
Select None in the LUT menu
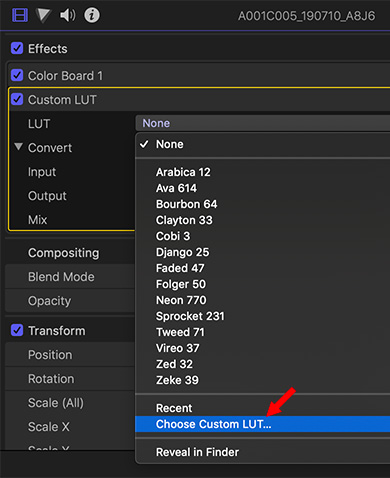263,144
